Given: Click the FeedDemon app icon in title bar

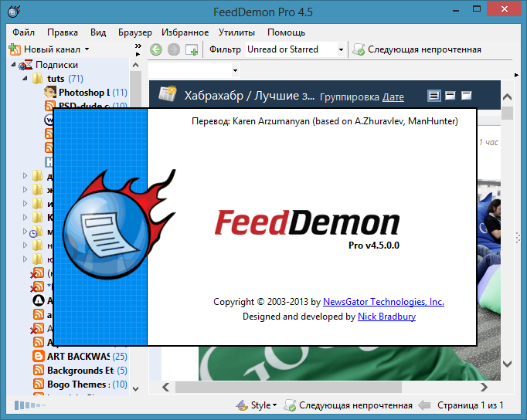Looking at the screenshot, I should (14, 12).
